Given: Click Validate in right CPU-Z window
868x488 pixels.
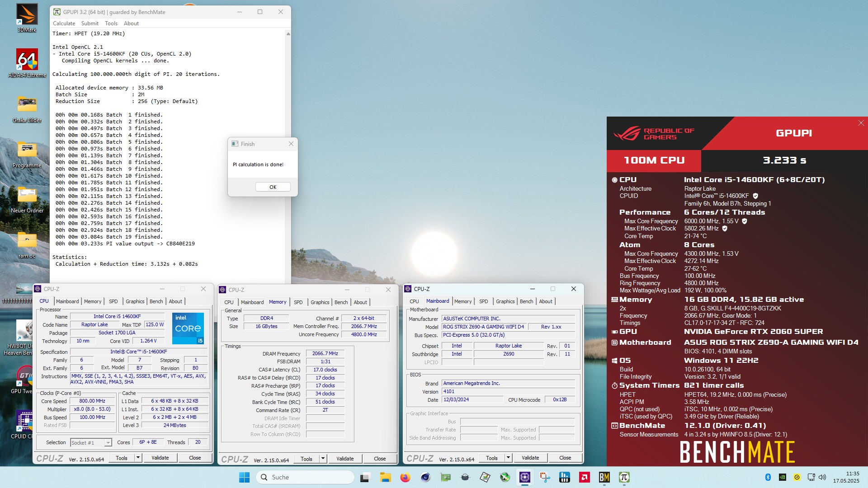Looking at the screenshot, I should coord(530,458).
